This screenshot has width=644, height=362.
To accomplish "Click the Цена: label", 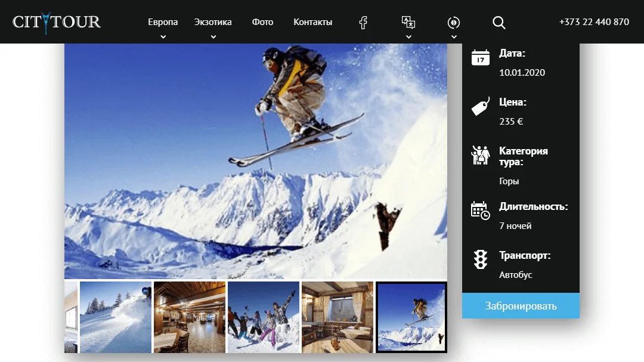I will pyautogui.click(x=513, y=103).
